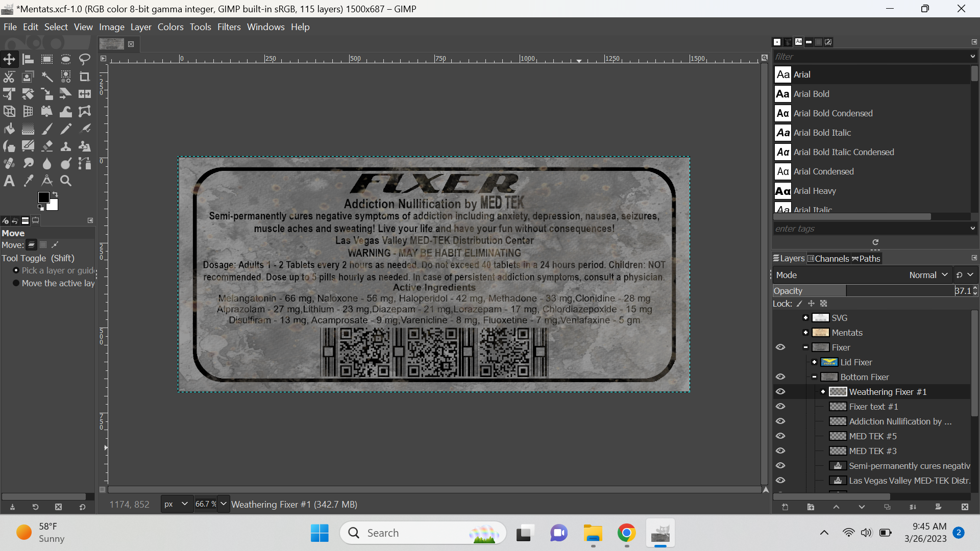Raise the active layer one step
This screenshot has width=980, height=551.
pyautogui.click(x=836, y=507)
